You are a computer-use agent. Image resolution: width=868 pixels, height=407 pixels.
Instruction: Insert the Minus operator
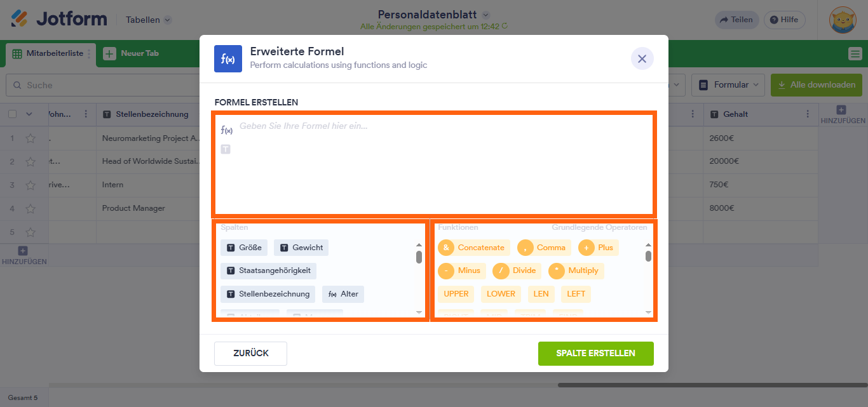462,271
